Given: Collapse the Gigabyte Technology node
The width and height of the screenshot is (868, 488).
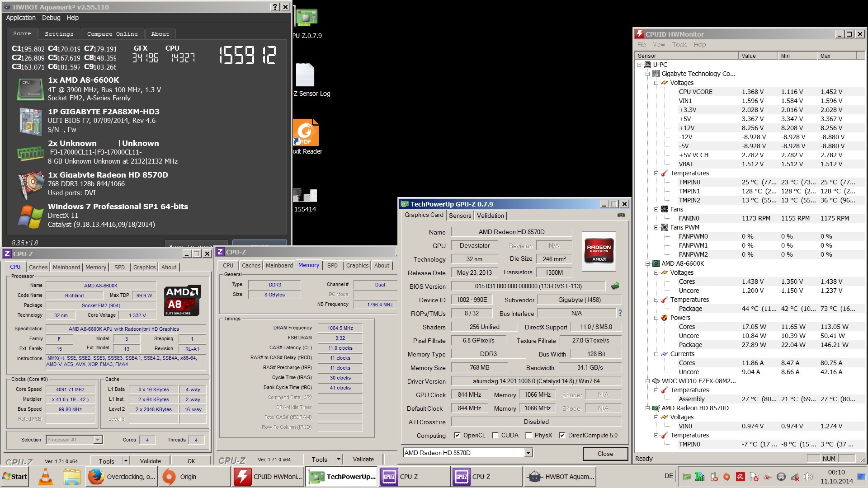Looking at the screenshot, I should pos(647,74).
